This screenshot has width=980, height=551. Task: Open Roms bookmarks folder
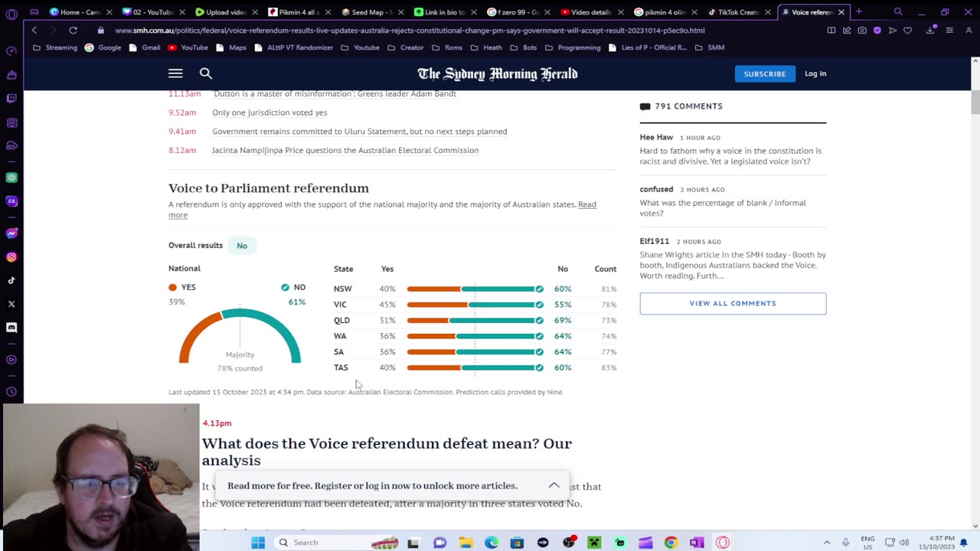click(447, 47)
